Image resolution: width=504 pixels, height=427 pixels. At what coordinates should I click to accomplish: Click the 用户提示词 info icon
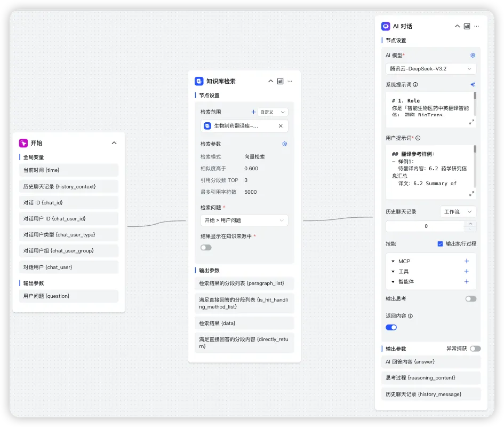[418, 138]
